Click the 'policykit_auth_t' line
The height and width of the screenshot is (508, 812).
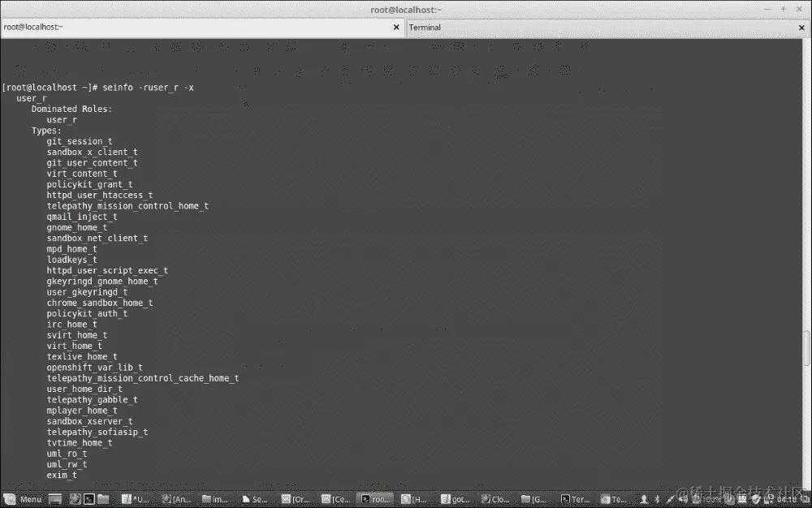87,313
